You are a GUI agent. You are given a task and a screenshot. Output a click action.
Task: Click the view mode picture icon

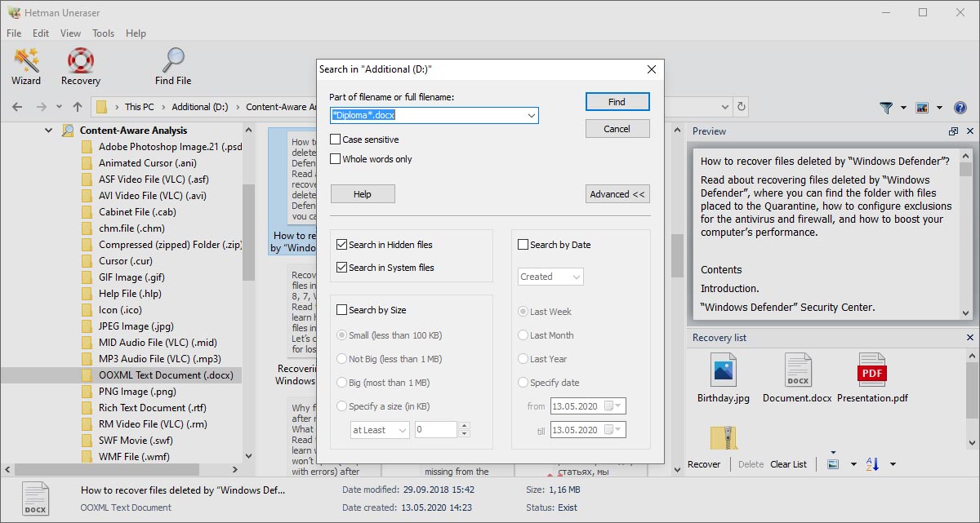point(923,108)
